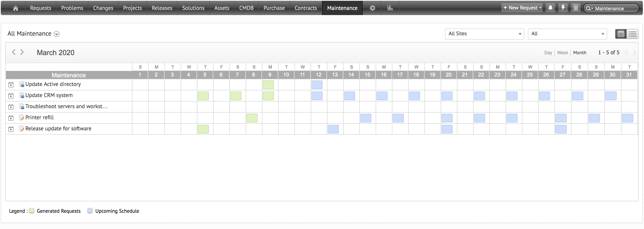Image resolution: width=644 pixels, height=229 pixels.
Task: Switch to the list view icon
Action: 632,34
